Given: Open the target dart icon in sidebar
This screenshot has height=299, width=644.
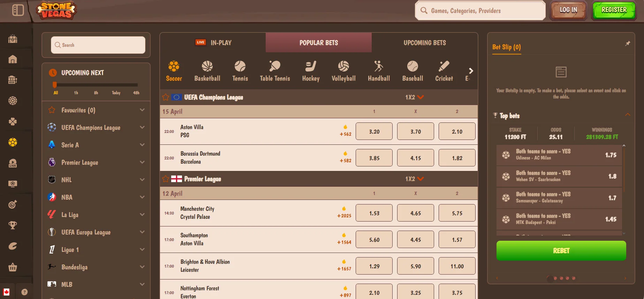Looking at the screenshot, I should point(13,204).
